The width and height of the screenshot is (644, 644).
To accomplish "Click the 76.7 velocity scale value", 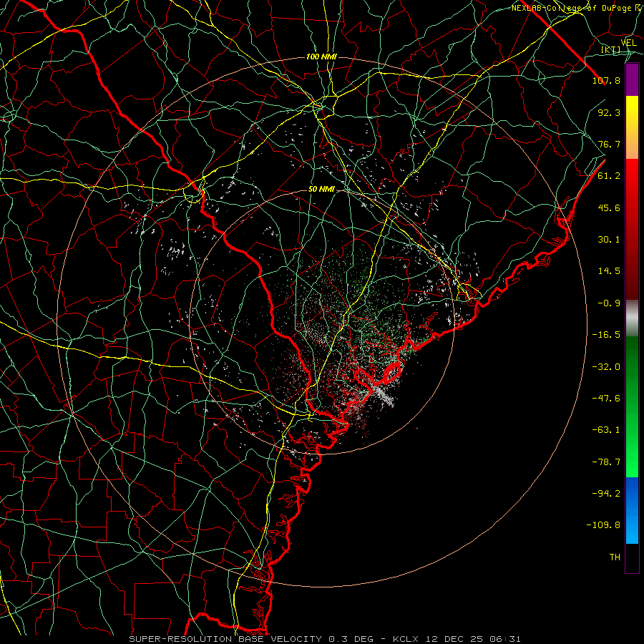I will coord(609,144).
